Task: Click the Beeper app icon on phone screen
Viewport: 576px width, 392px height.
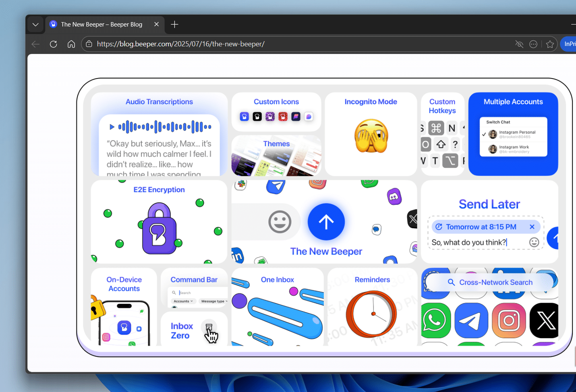Action: pos(124,328)
